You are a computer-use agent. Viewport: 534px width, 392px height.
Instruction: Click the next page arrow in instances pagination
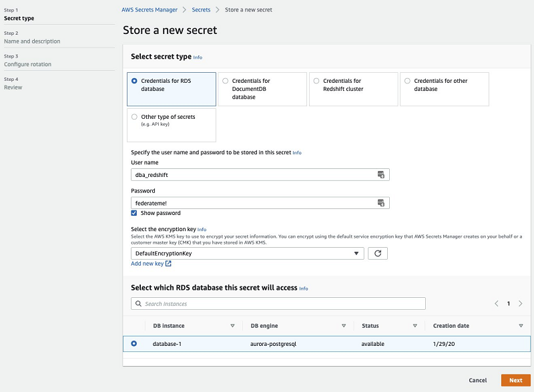tap(521, 303)
